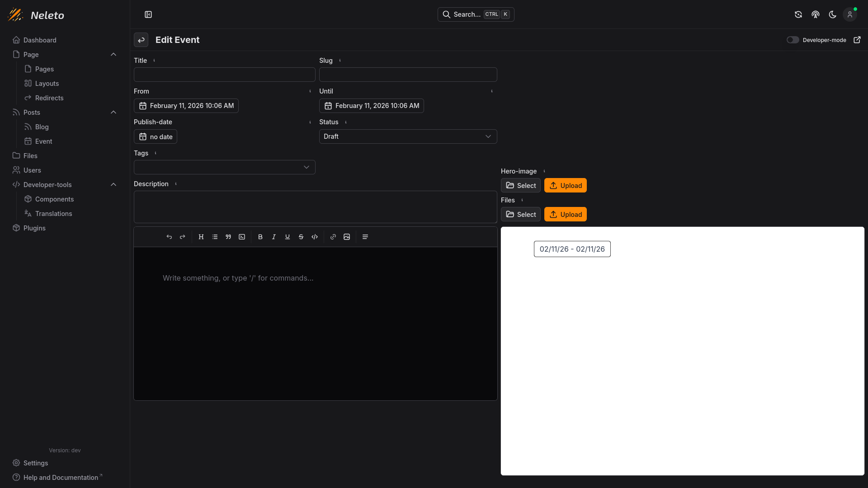Click the heading icon in editor toolbar
The height and width of the screenshot is (488, 868).
pos(201,237)
